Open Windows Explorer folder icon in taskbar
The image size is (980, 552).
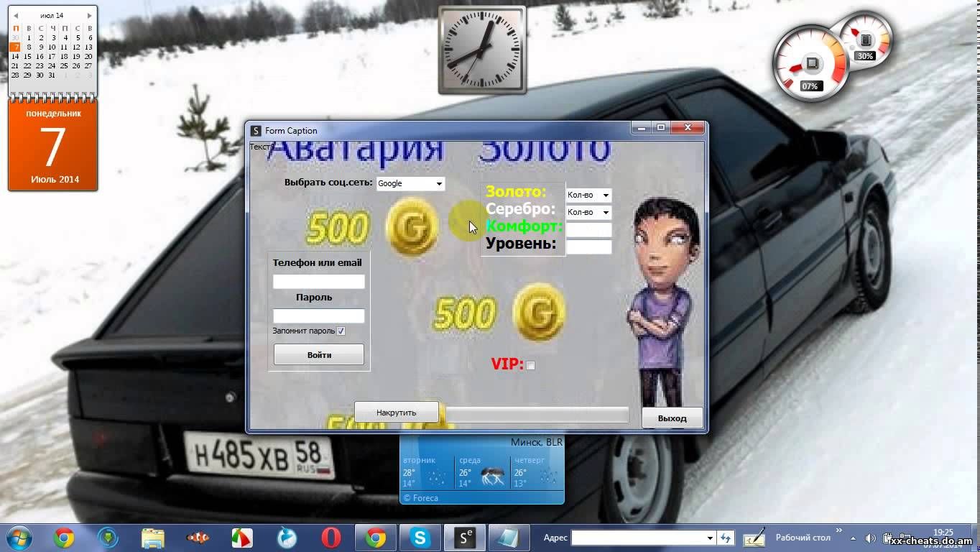(x=152, y=538)
